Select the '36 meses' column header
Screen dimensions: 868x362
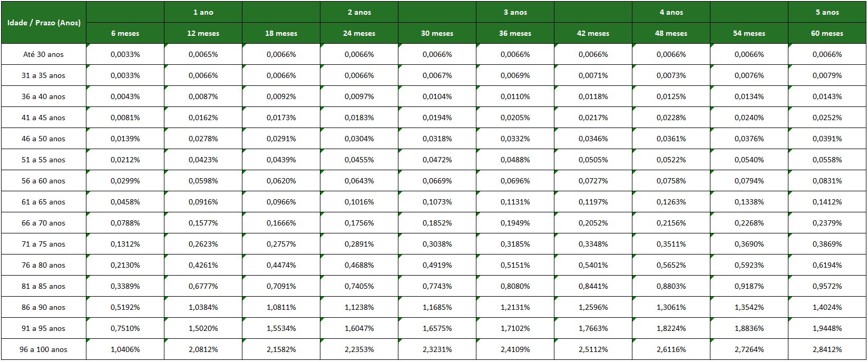[x=515, y=33]
